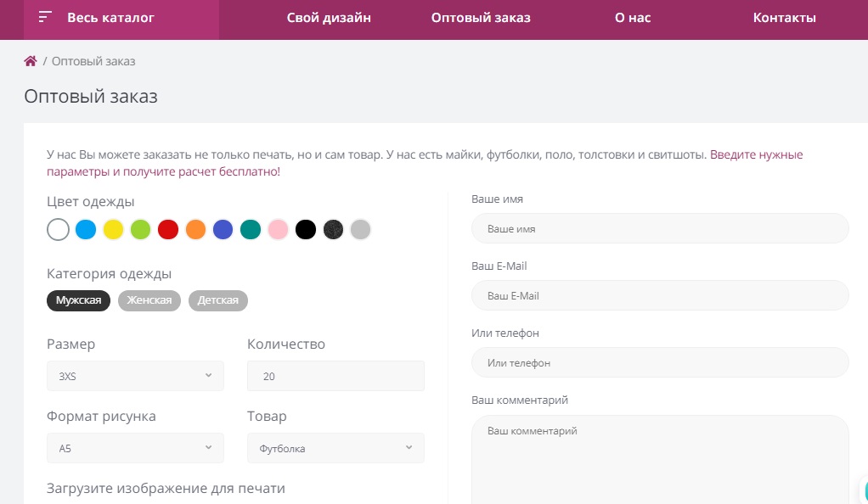Image resolution: width=868 pixels, height=504 pixels.
Task: Expand the Размер size dropdown
Action: click(135, 376)
